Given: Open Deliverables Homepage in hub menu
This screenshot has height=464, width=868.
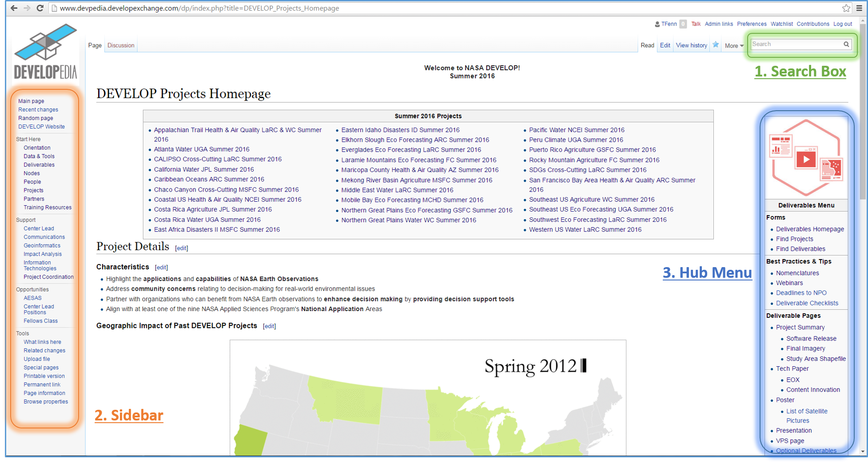Looking at the screenshot, I should 810,229.
